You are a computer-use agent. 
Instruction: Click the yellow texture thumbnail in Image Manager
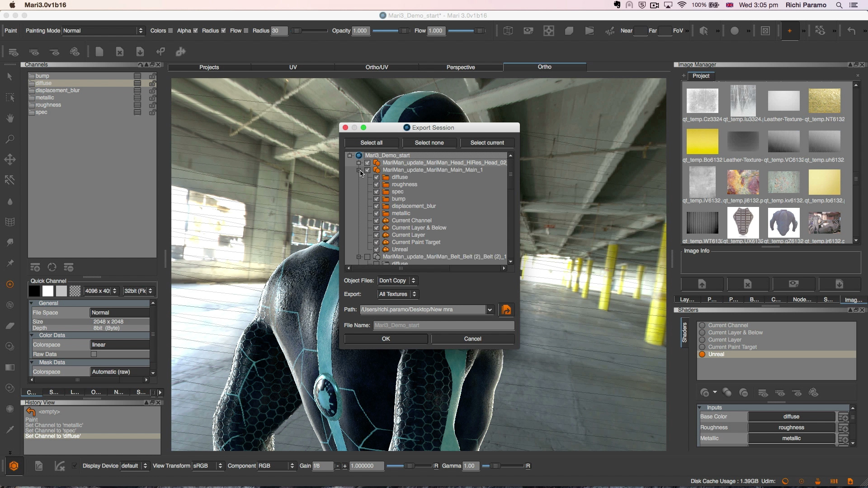(703, 141)
